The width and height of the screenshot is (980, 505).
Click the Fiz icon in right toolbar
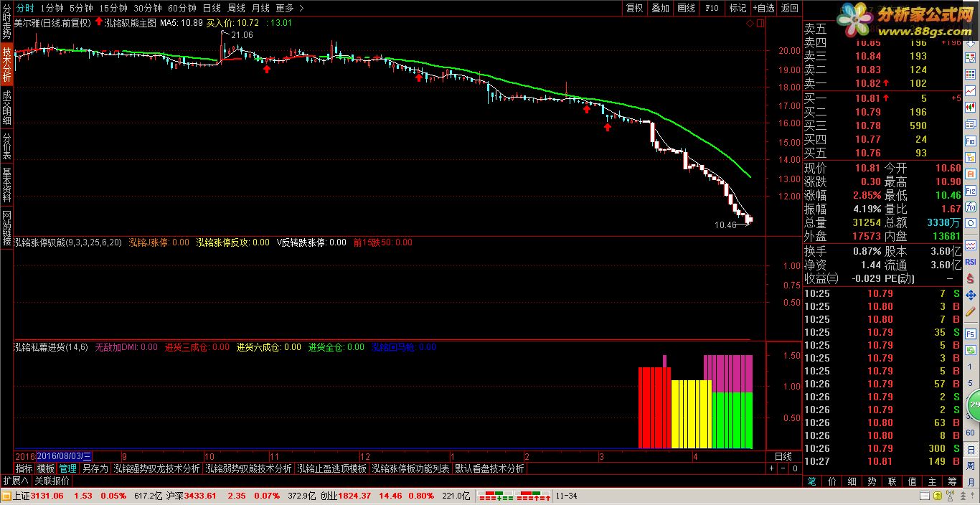tap(970, 191)
